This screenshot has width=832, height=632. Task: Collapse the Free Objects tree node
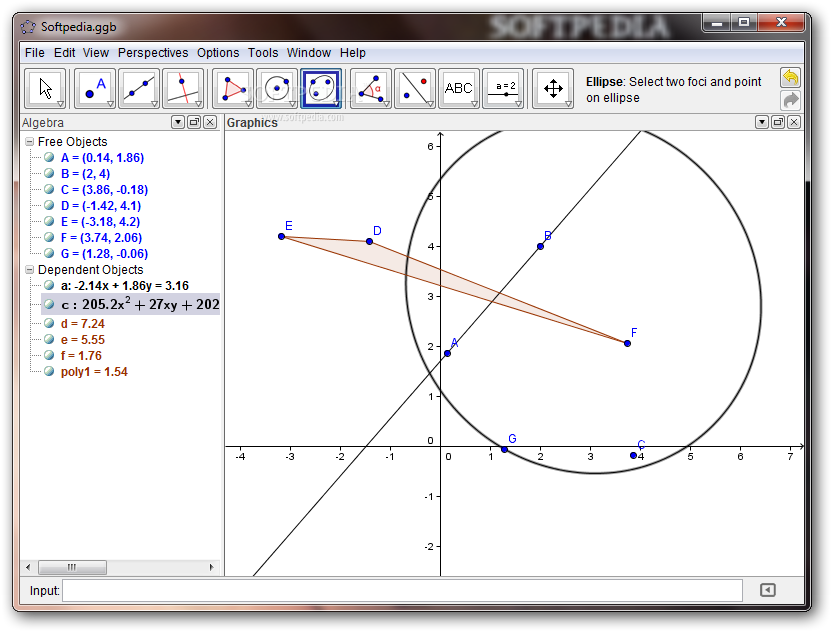coord(30,142)
